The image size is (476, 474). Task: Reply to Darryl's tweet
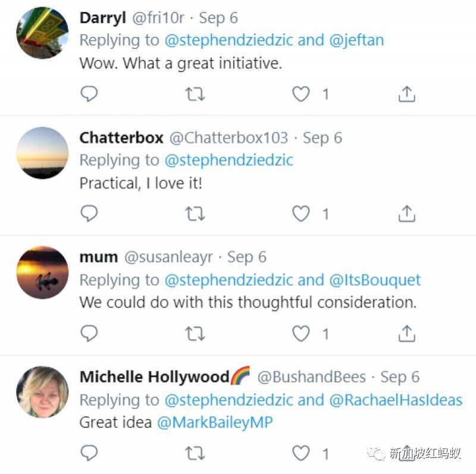point(89,93)
